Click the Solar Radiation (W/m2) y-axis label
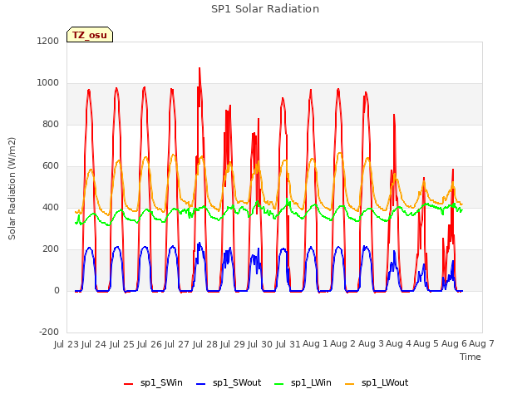This screenshot has height=399, width=532. point(12,189)
